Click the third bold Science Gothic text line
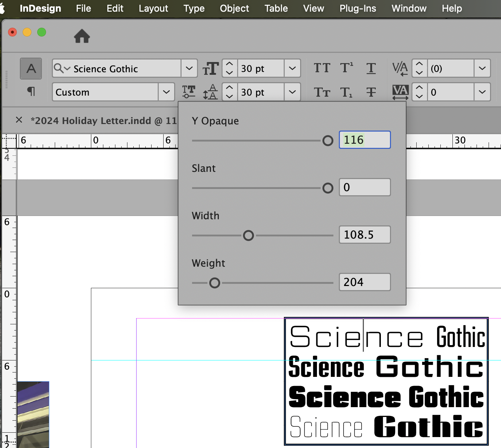This screenshot has height=448, width=501. click(386, 397)
